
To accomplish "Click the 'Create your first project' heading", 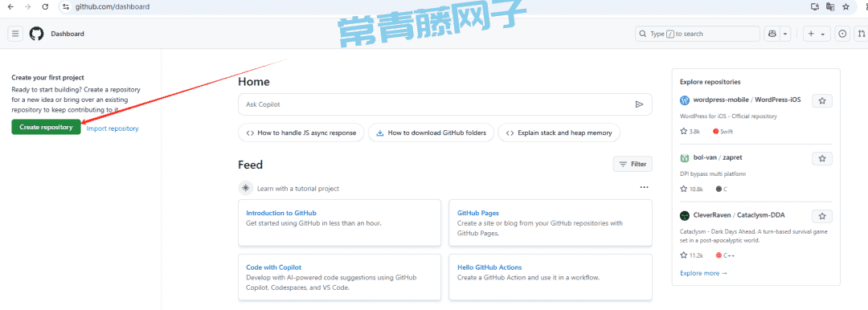I will 47,78.
